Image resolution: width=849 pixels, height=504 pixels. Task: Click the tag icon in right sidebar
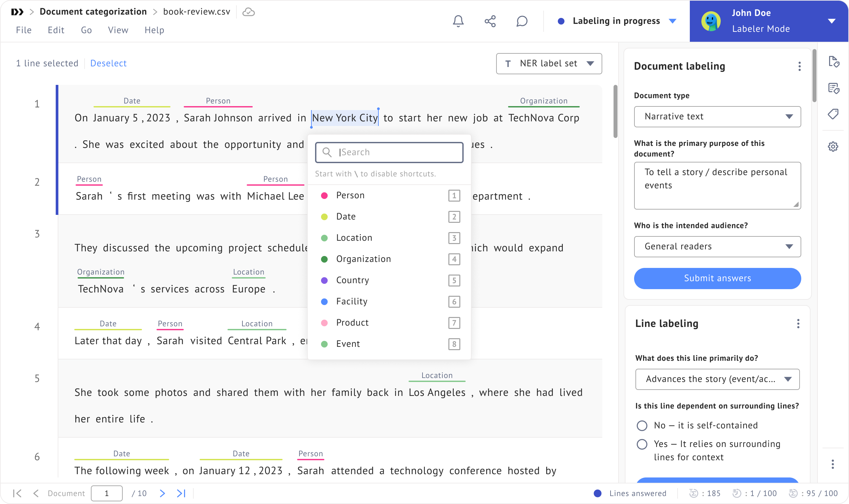(x=833, y=114)
